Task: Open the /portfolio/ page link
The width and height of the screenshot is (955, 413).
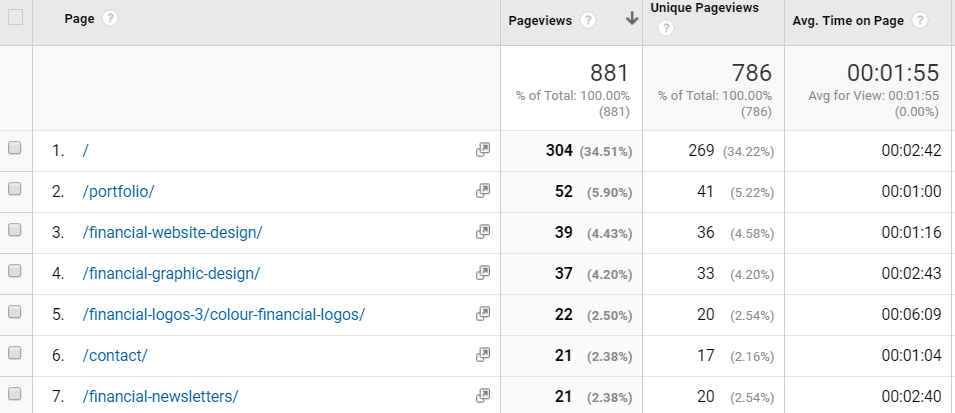Action: 118,191
